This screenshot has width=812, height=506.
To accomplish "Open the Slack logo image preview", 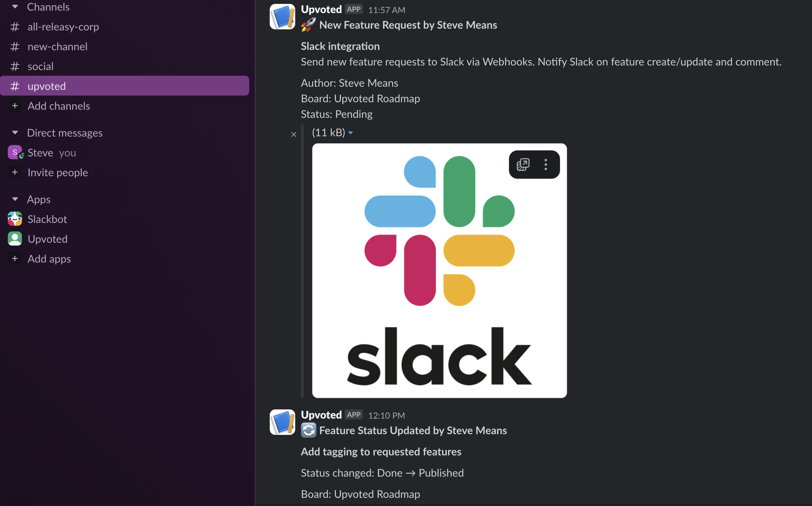I will pos(439,271).
